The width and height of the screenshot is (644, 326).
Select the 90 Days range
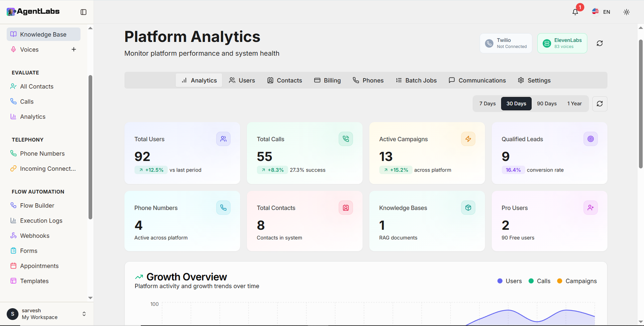[x=547, y=103]
